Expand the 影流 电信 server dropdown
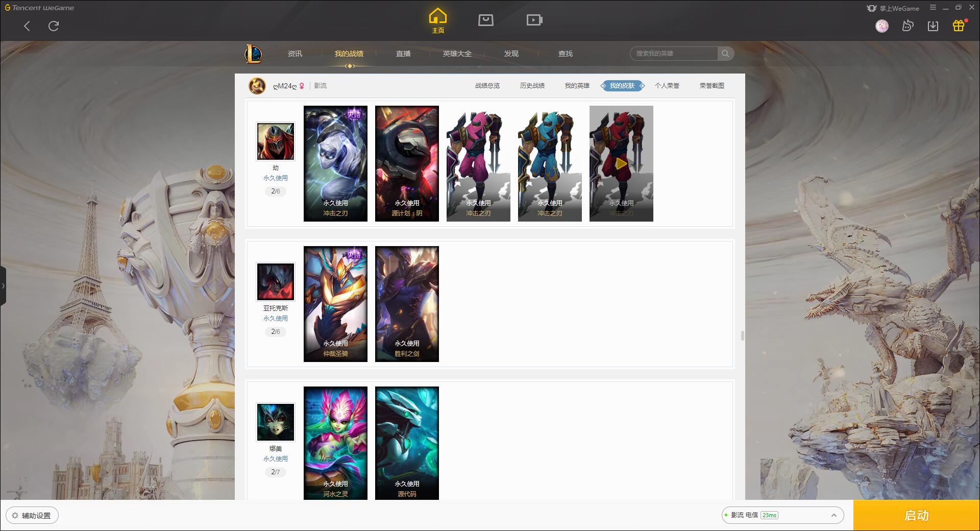The image size is (980, 531). (782, 515)
